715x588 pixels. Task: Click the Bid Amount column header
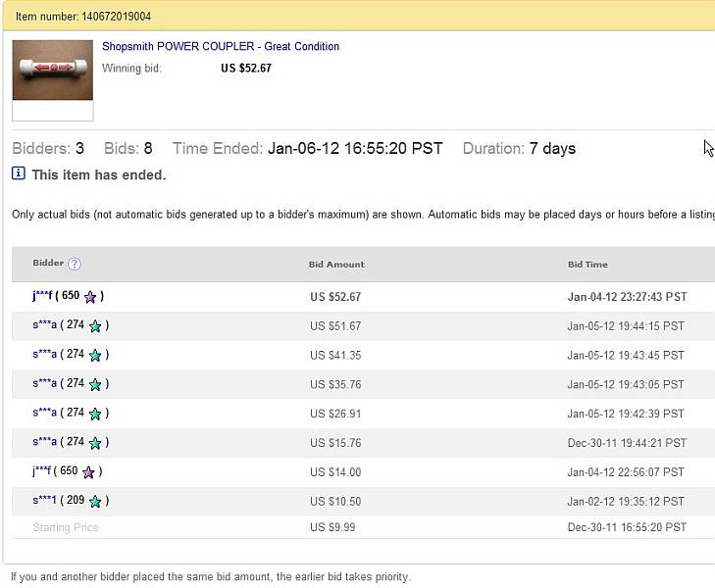coord(336,265)
